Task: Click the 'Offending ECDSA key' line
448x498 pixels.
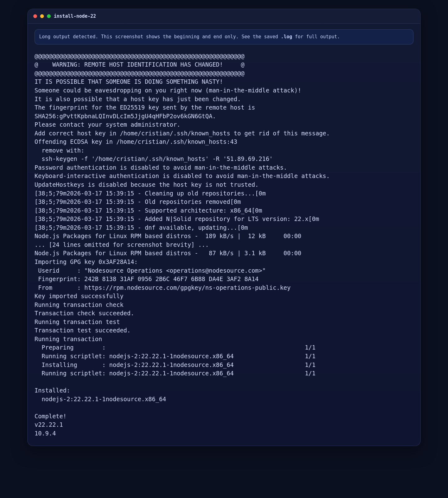Action: point(136,142)
